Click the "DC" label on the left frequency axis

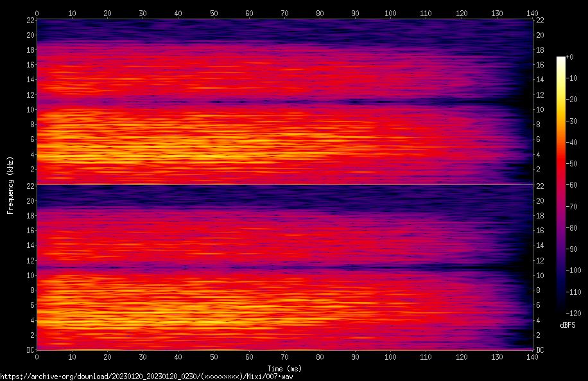[30, 350]
